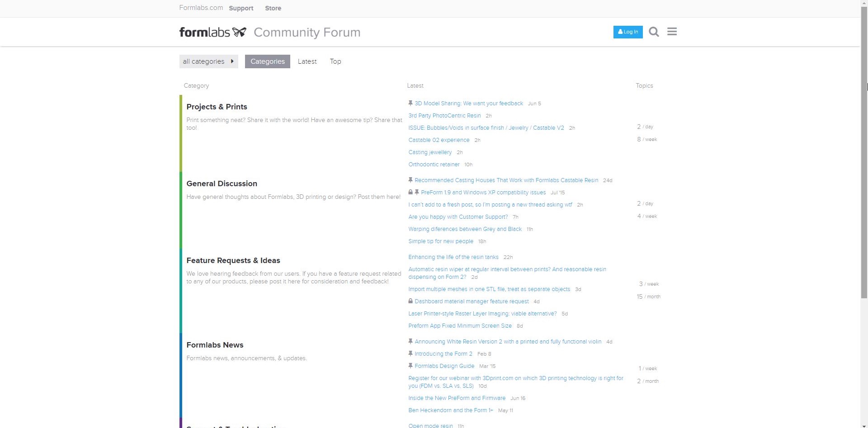Open Import multiple meshes in one STL topic
The image size is (868, 428).
(x=489, y=289)
